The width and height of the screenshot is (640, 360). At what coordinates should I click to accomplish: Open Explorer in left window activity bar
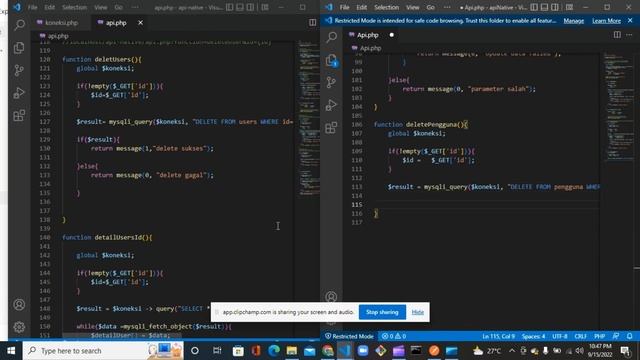tap(19, 48)
